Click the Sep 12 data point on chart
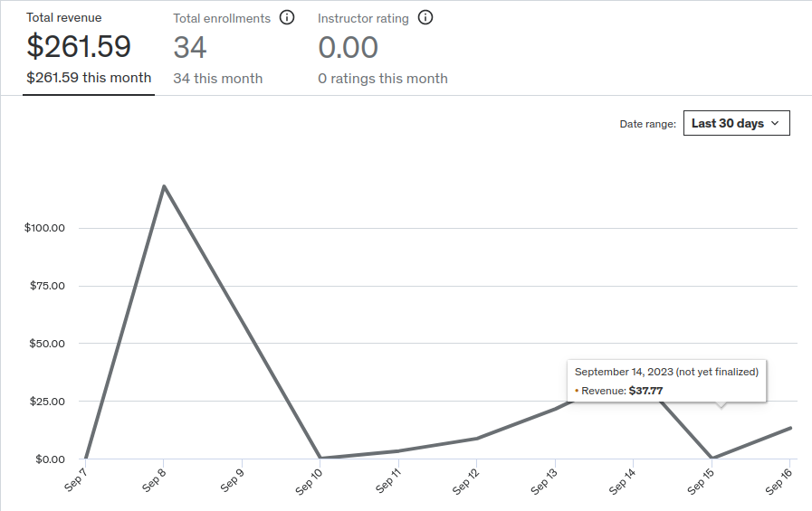The image size is (812, 511). point(476,439)
